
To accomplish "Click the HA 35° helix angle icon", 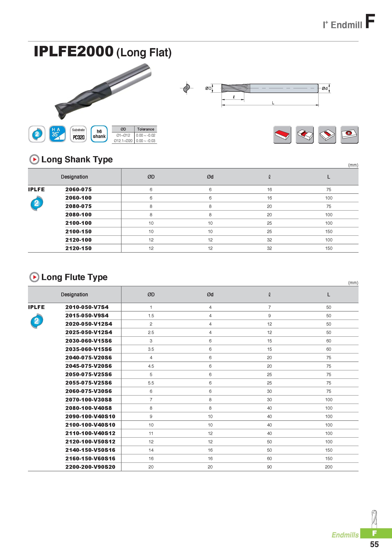I will tap(58, 134).
